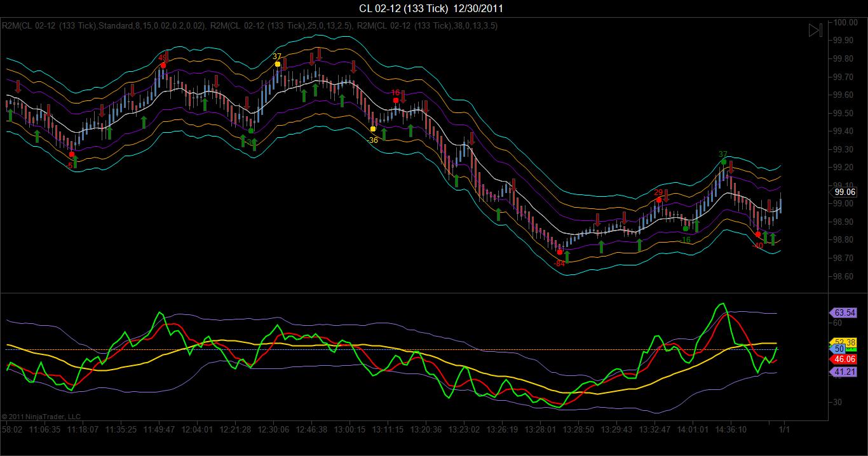Click the 99.90 price axis label
Viewport: 868px width, 456px height.
843,40
